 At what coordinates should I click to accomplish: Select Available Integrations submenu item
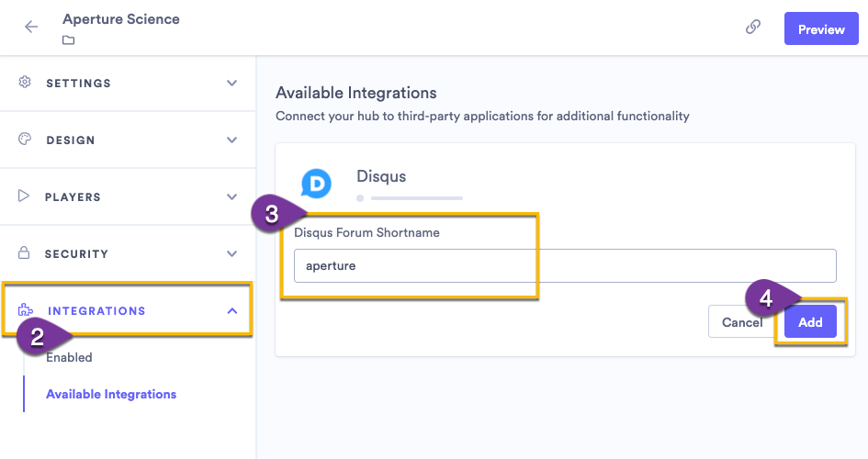click(111, 394)
